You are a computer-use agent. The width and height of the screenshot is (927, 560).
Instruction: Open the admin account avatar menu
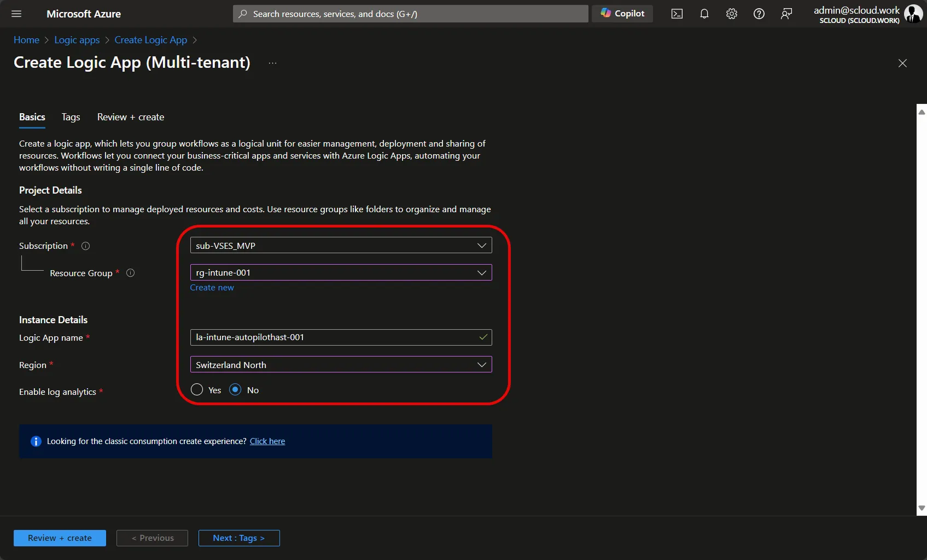click(913, 14)
